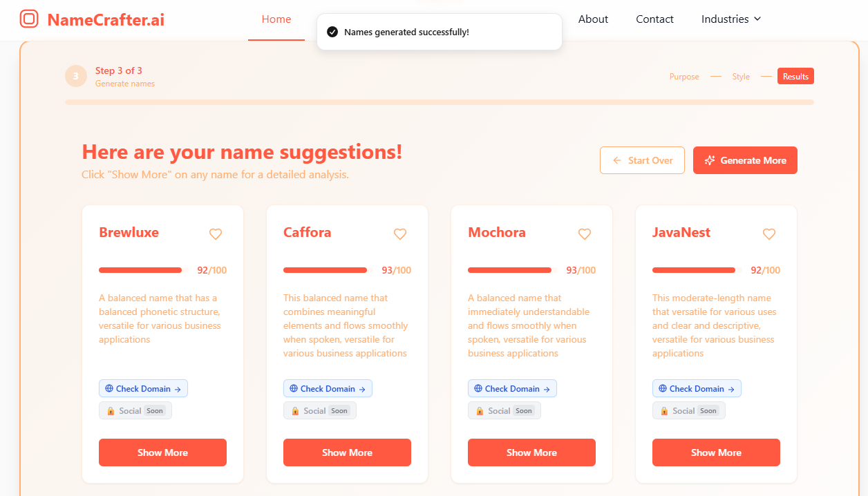Favorite the Brewluxe name suggestion

point(216,234)
